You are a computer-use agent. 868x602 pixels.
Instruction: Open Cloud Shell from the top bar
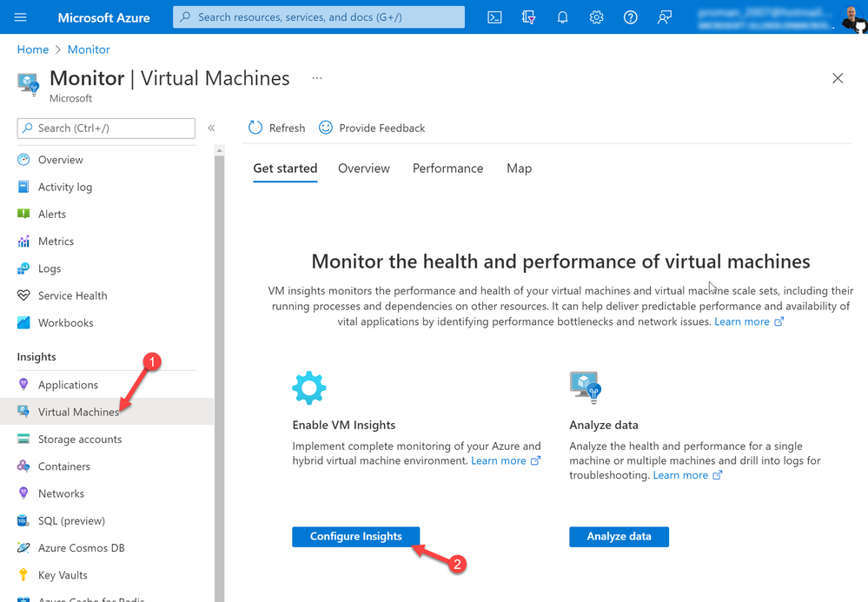[494, 17]
